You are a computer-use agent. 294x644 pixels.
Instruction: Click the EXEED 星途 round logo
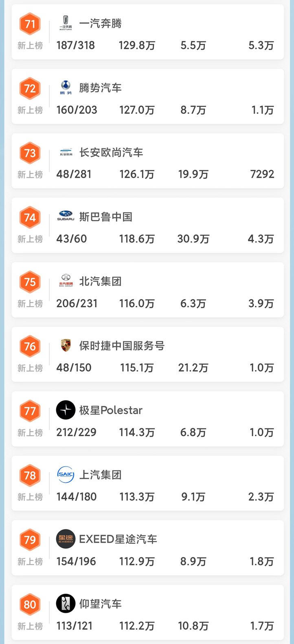(x=66, y=539)
